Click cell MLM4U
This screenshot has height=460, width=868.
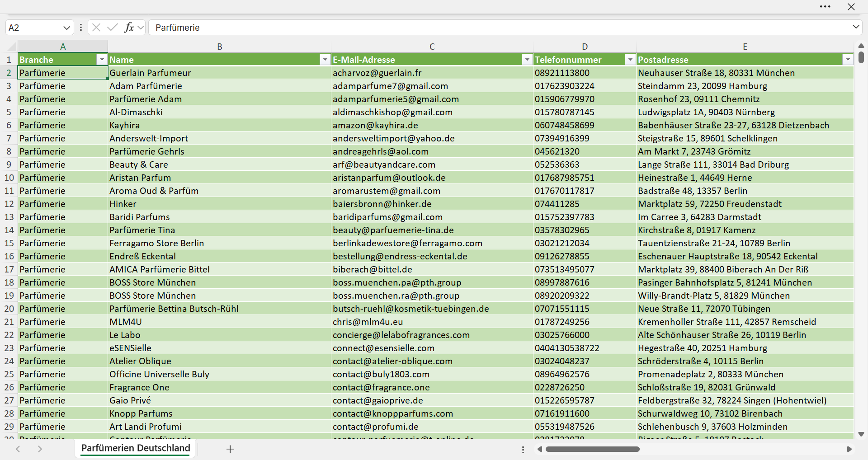click(x=220, y=322)
